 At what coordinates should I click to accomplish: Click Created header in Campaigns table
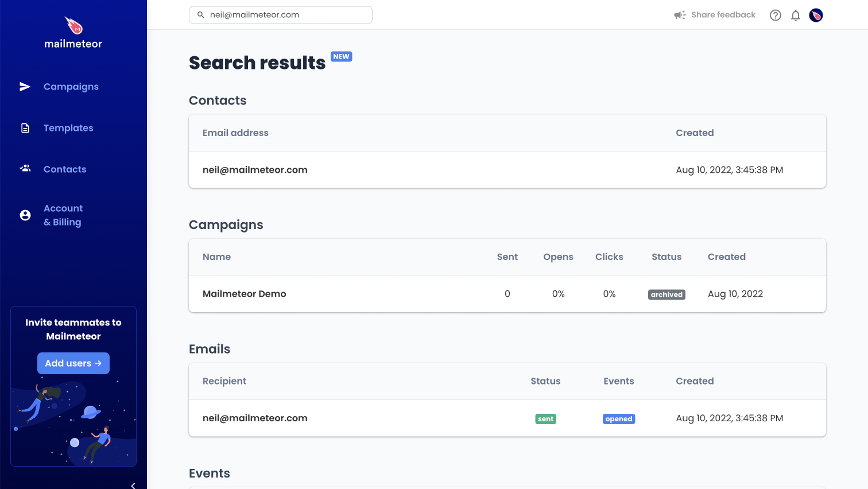(727, 257)
